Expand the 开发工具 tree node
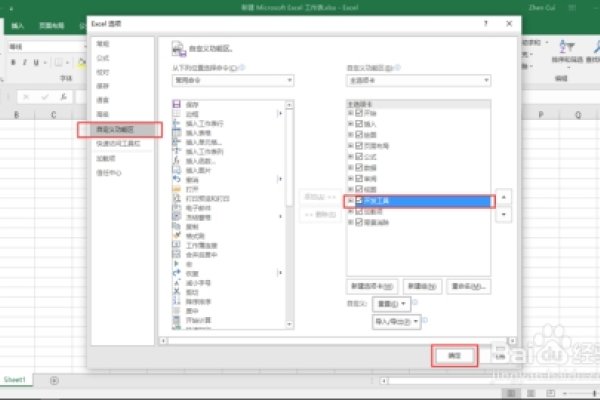 click(350, 200)
